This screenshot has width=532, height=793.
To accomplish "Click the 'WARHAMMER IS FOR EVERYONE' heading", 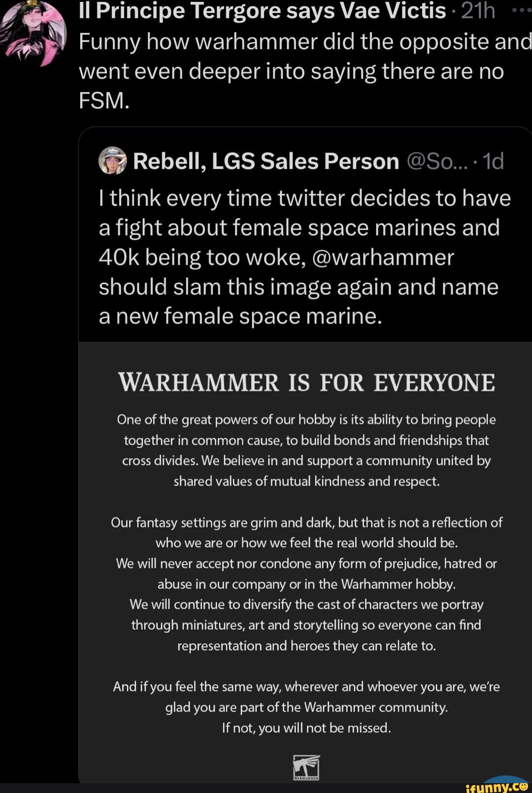I will (306, 383).
